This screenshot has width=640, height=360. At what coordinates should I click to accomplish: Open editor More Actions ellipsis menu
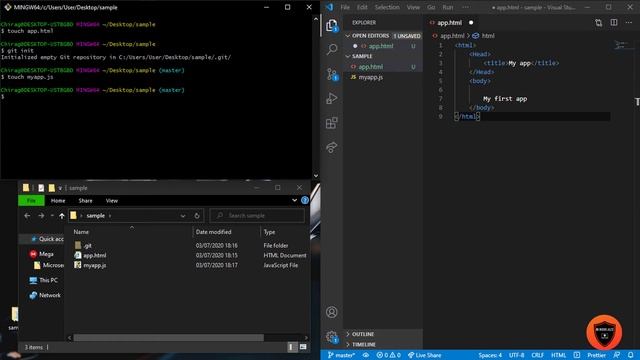(x=629, y=22)
